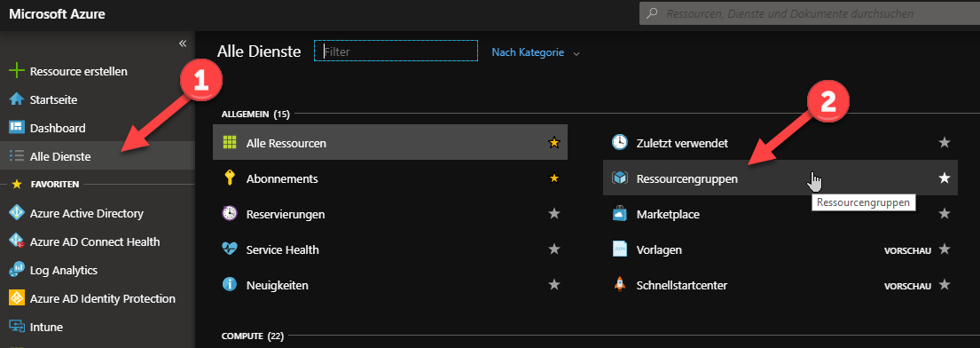The width and height of the screenshot is (980, 348).
Task: Click the Reservierungen service label
Action: [x=286, y=214]
